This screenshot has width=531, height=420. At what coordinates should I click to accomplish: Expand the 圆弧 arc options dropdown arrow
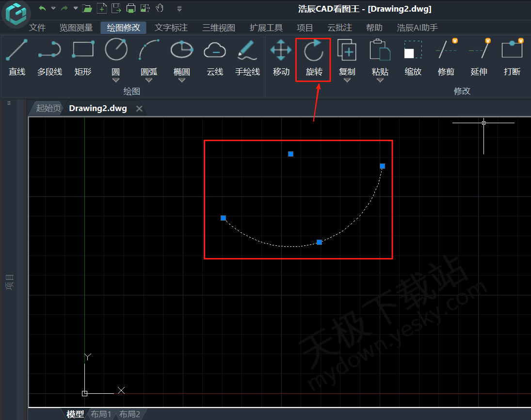[x=149, y=81]
